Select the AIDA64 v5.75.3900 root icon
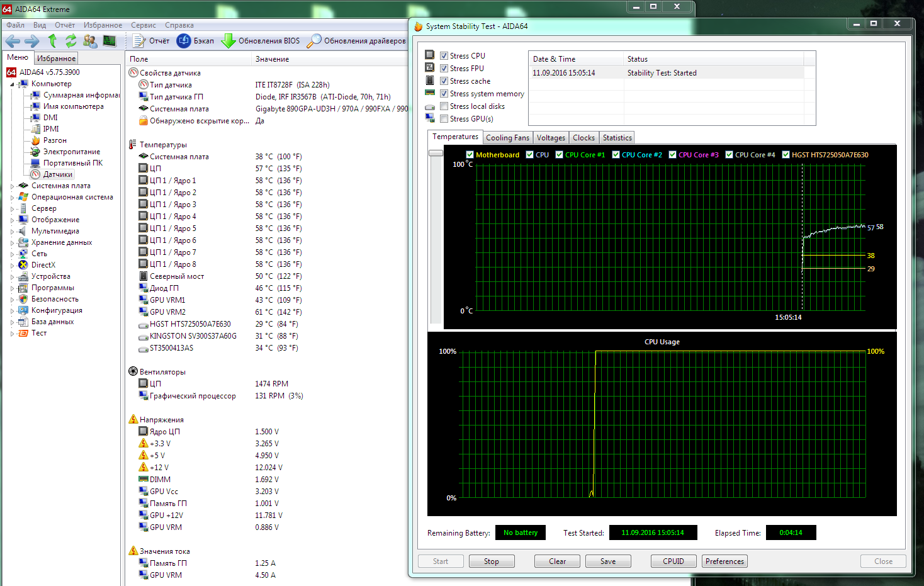The width and height of the screenshot is (924, 586). click(x=11, y=72)
